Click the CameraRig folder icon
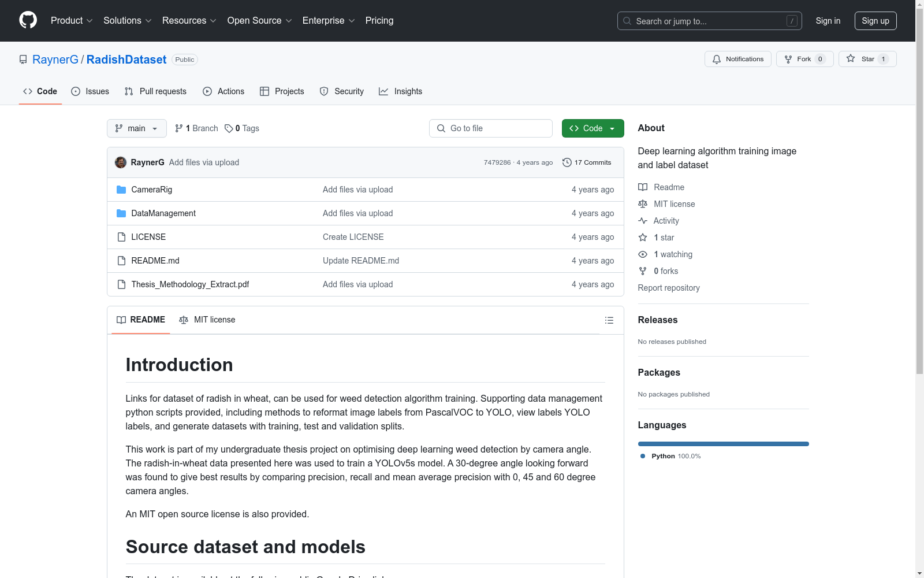Screen dimensions: 924x578 121,190
